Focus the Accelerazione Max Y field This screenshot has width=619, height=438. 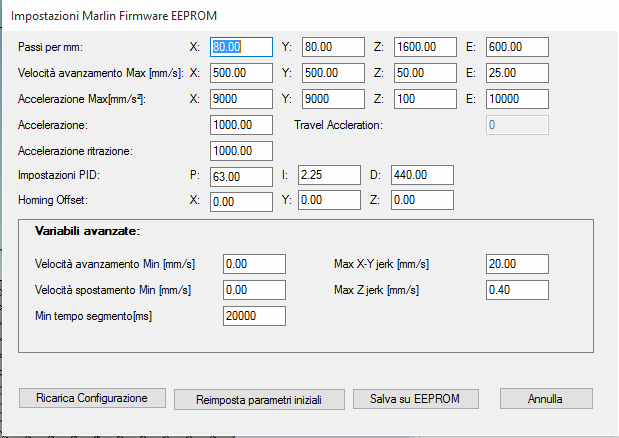tap(333, 99)
